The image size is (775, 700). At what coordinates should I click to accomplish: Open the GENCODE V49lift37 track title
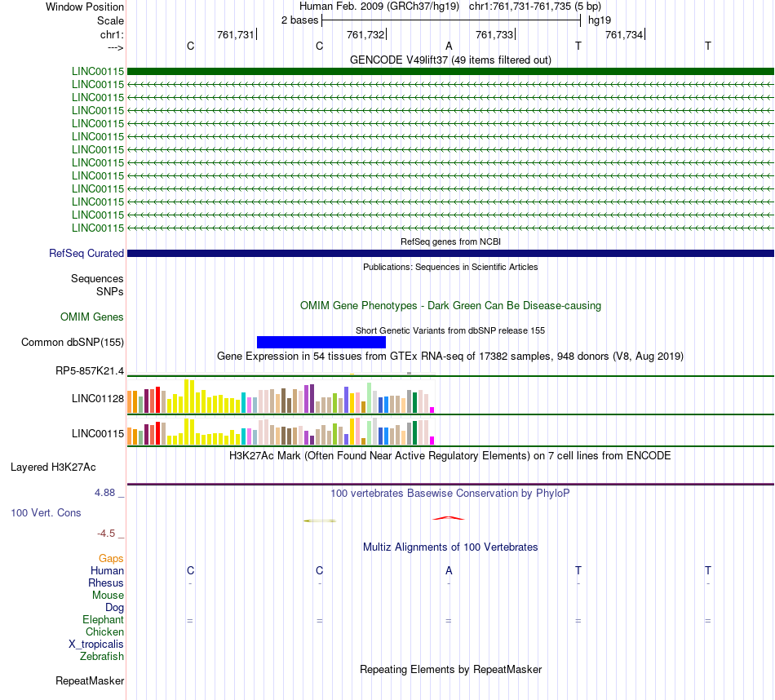(450, 60)
